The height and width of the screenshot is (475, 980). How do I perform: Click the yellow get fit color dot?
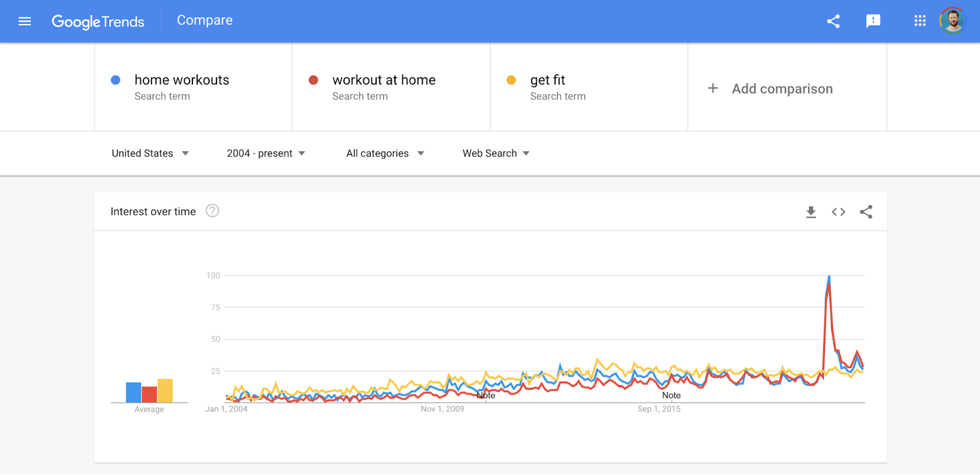511,80
